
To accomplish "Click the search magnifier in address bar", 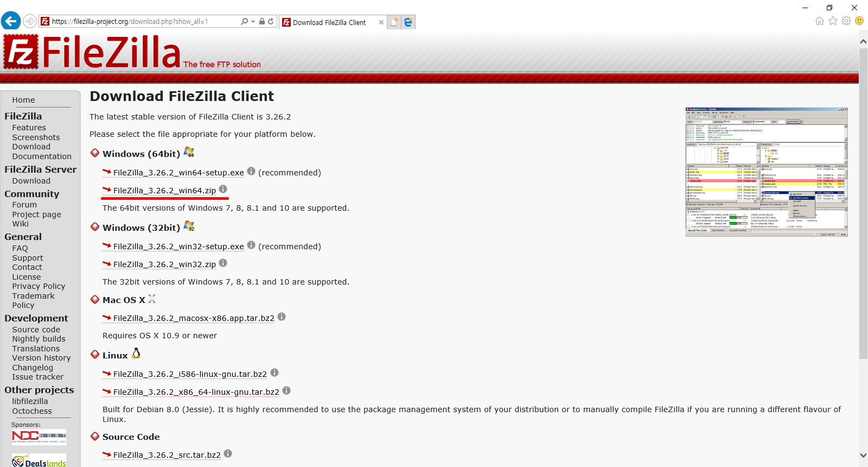I will [244, 21].
